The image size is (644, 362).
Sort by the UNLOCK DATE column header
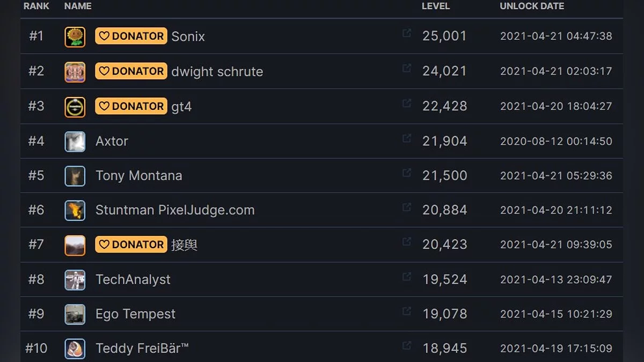(x=532, y=6)
